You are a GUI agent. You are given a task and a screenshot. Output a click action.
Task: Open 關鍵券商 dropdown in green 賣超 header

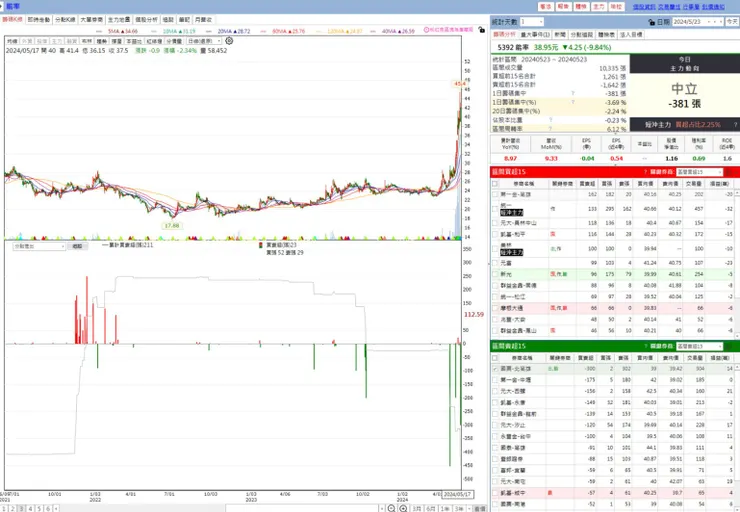699,346
